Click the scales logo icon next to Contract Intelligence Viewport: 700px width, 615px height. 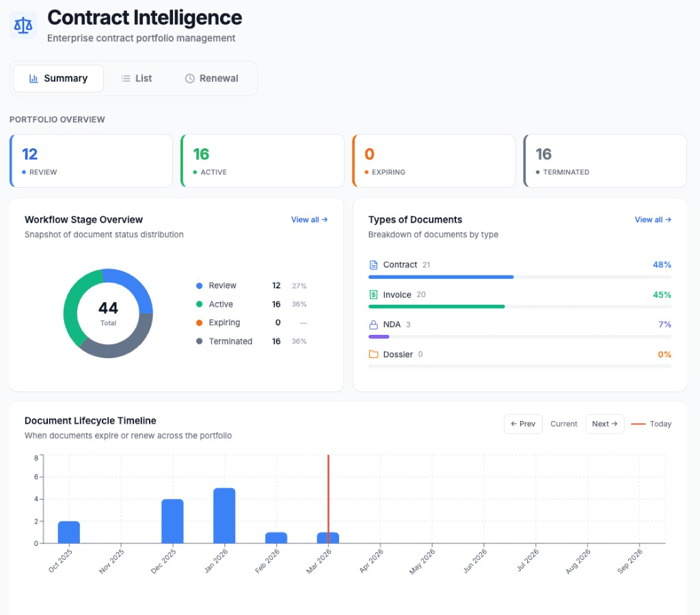pos(23,25)
